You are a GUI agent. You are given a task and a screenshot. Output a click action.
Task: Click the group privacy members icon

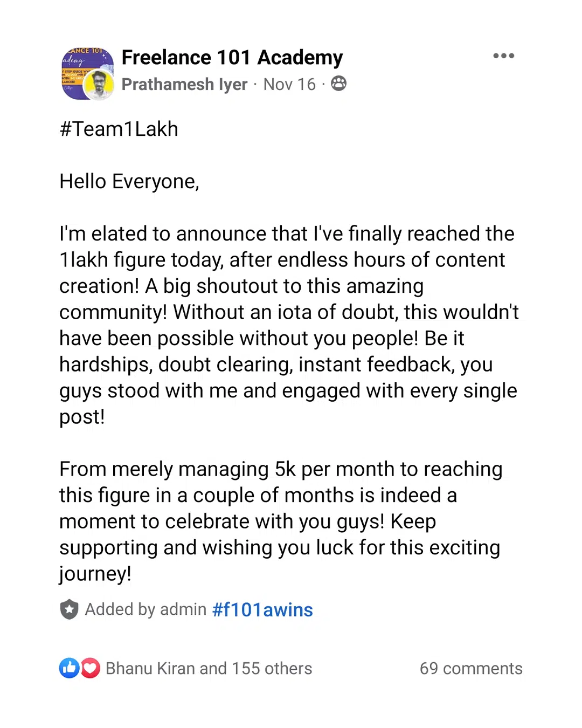pos(338,84)
